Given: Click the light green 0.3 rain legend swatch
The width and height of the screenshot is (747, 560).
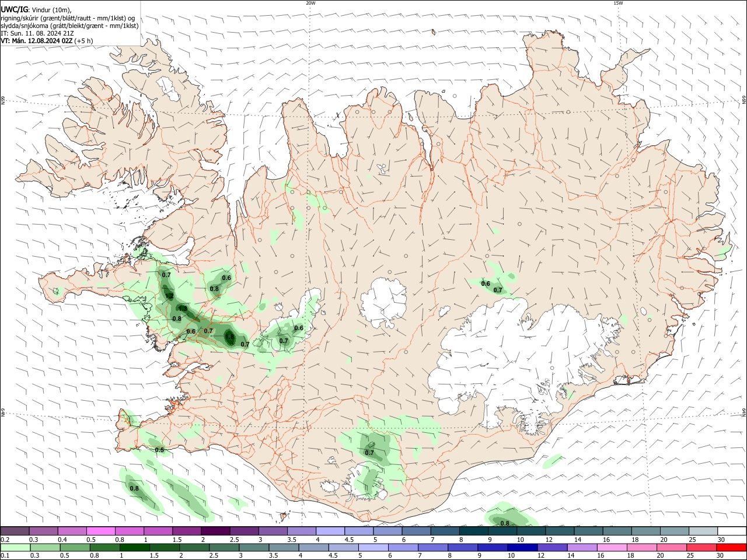Looking at the screenshot, I should (44, 547).
